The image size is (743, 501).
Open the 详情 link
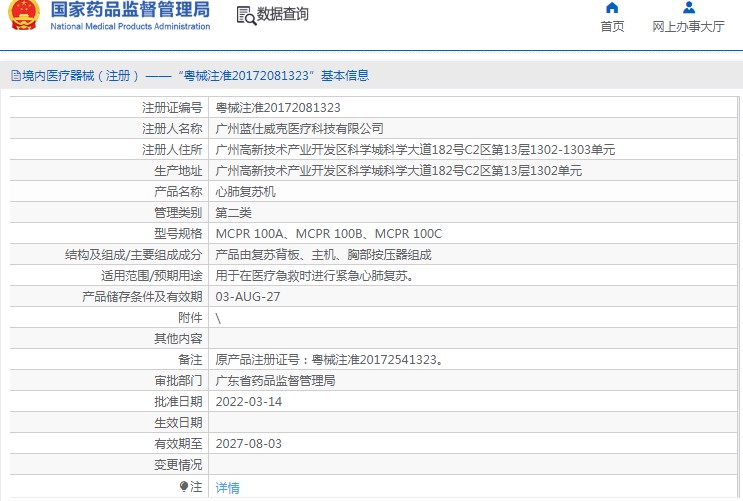[228, 488]
